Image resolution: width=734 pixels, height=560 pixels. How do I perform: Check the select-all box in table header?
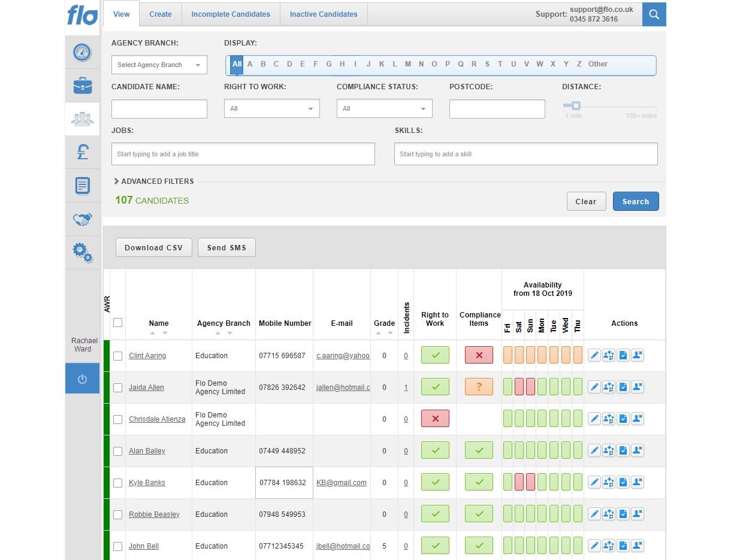tap(117, 322)
